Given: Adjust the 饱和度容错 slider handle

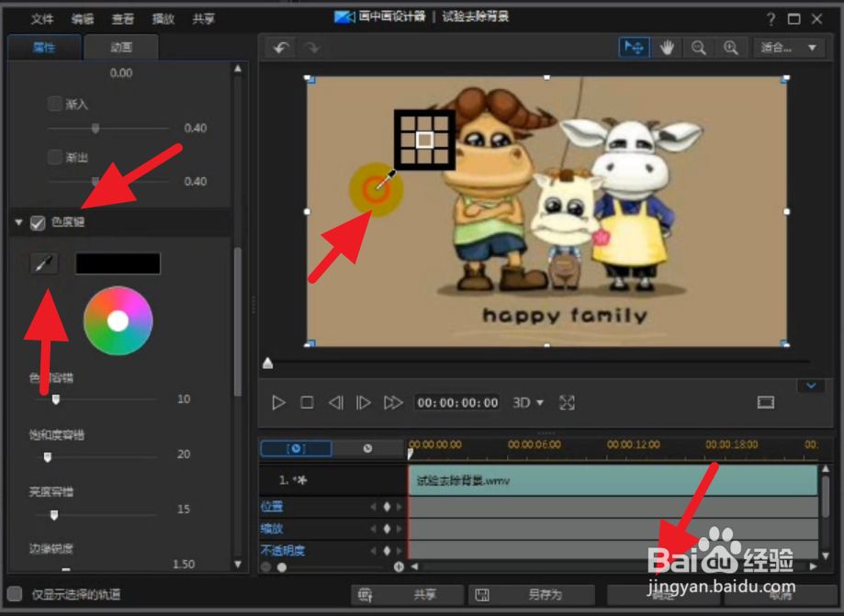Looking at the screenshot, I should [x=48, y=457].
